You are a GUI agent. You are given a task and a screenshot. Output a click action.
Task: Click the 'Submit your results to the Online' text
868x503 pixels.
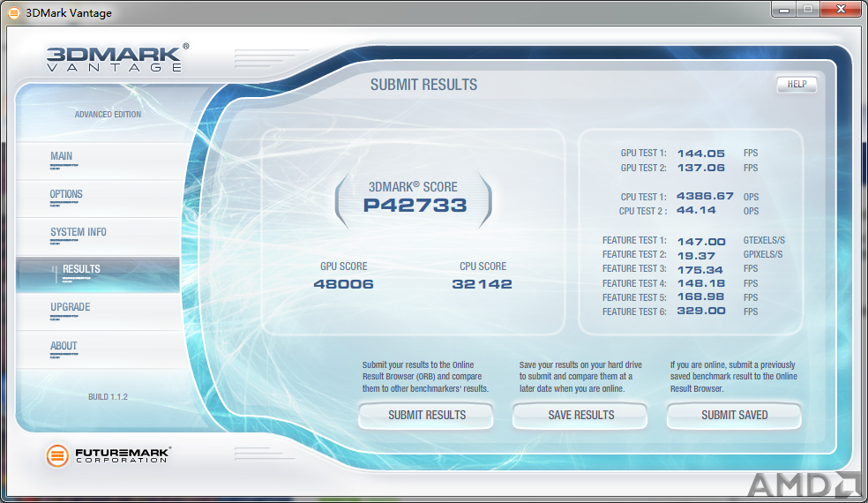(425, 377)
